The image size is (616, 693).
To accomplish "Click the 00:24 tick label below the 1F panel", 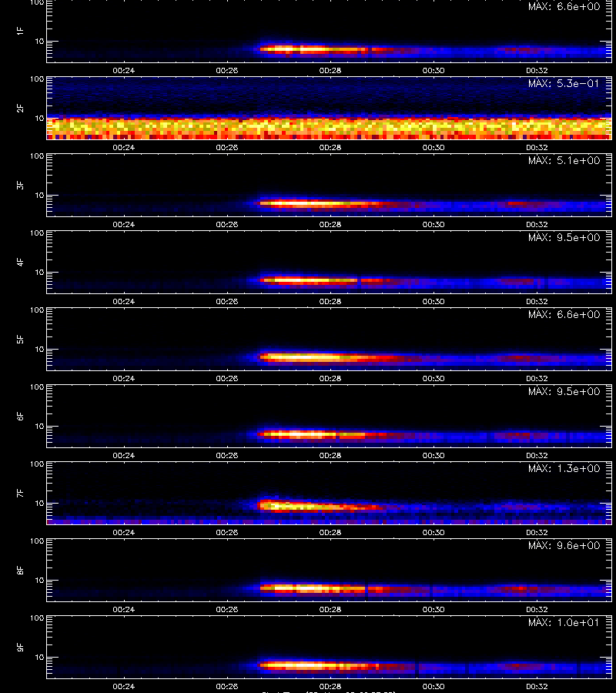I will 124,70.
